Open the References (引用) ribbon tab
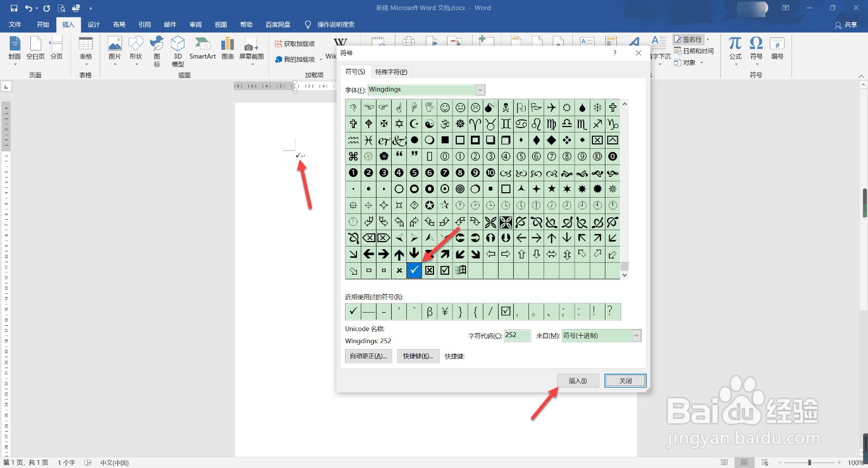This screenshot has height=468, width=868. (145, 24)
